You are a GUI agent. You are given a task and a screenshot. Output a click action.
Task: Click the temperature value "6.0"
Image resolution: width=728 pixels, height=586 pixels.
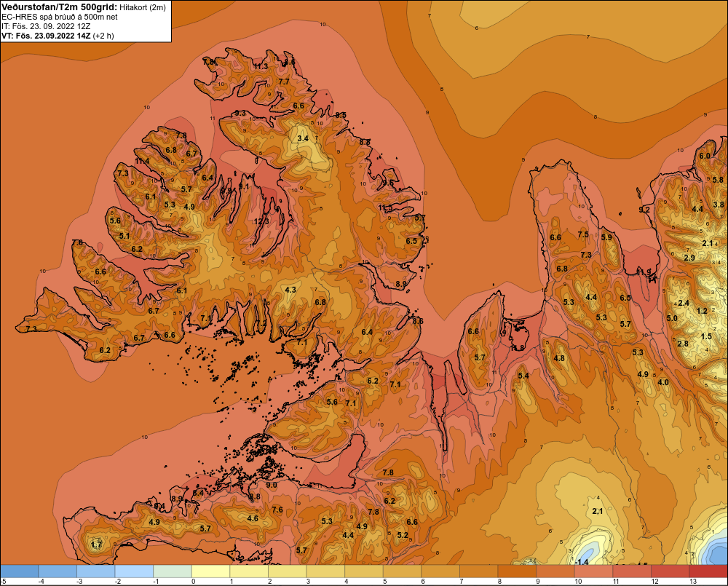[x=705, y=156]
